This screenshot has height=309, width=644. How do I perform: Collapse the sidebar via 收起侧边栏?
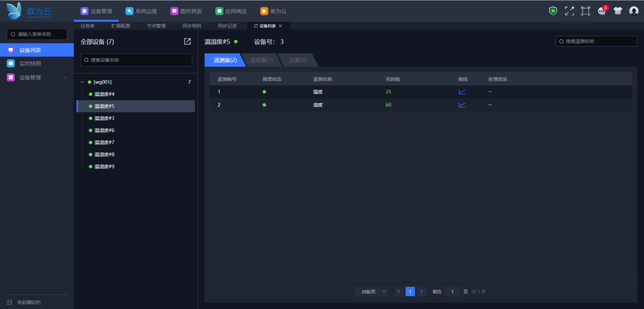point(29,302)
